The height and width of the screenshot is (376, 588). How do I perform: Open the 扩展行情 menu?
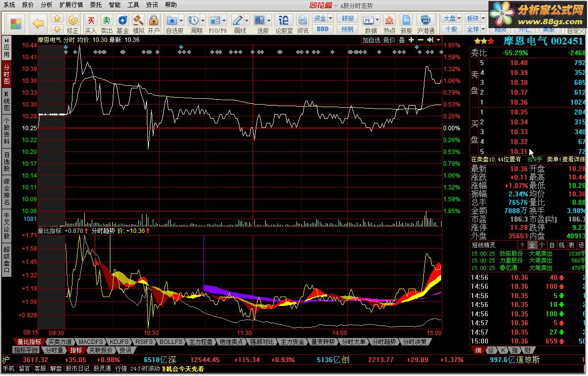click(71, 5)
